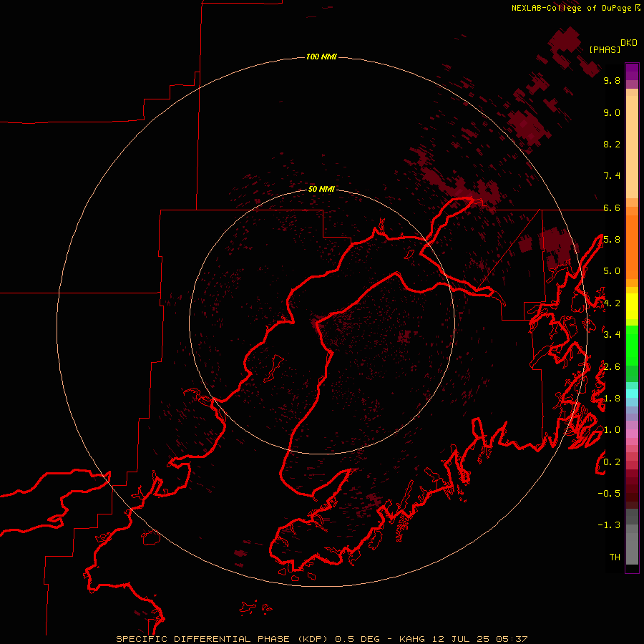Screen dimensions: 644x644
Task: Click the 8.2 value on the color scale
Action: (x=612, y=144)
